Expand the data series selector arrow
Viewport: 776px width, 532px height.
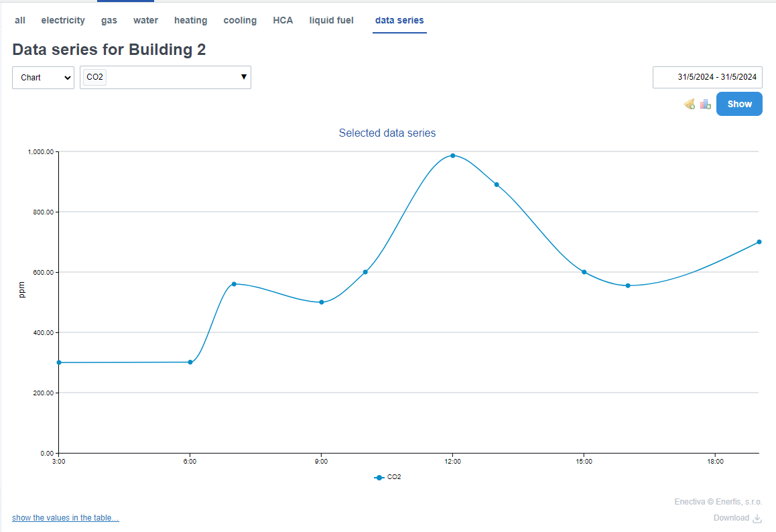(244, 77)
